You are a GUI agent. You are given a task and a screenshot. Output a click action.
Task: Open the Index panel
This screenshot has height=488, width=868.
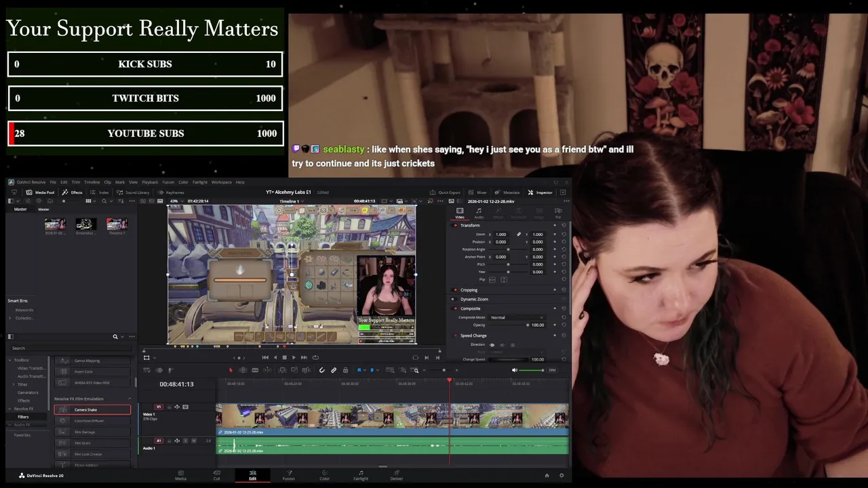point(100,192)
